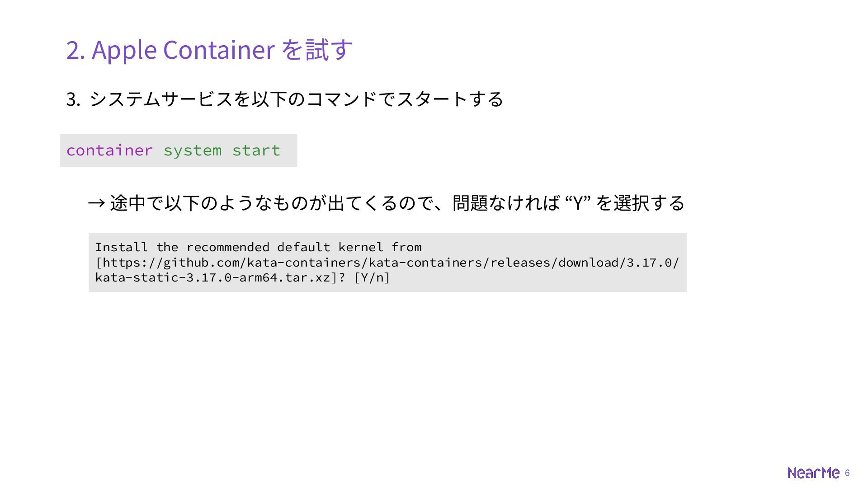Click the text を選択する
This screenshot has height=488, width=868.
pos(640,203)
